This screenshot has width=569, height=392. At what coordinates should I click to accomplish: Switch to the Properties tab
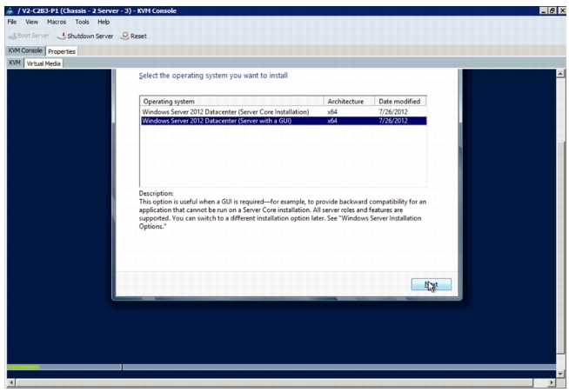click(x=62, y=51)
